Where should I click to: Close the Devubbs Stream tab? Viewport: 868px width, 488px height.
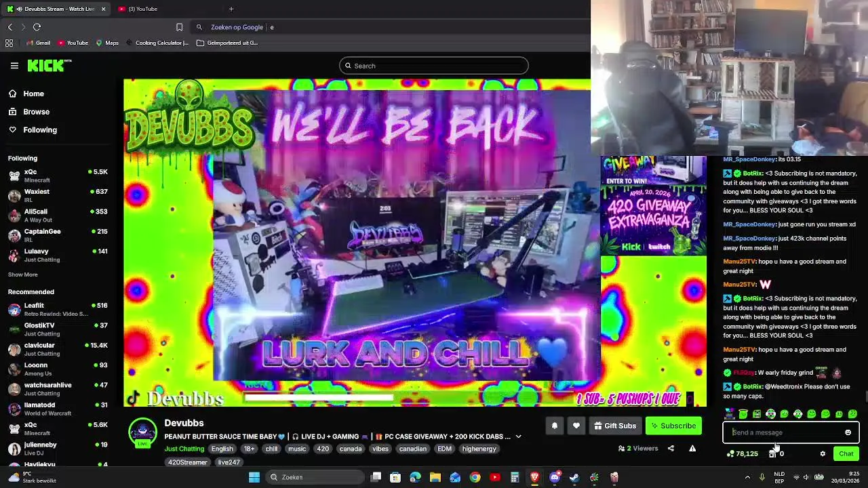tap(103, 9)
